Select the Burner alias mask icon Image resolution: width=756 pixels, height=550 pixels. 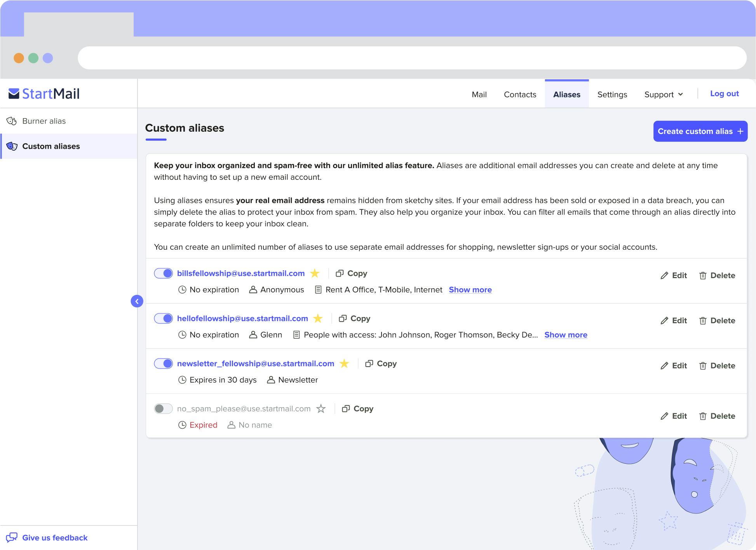click(12, 121)
